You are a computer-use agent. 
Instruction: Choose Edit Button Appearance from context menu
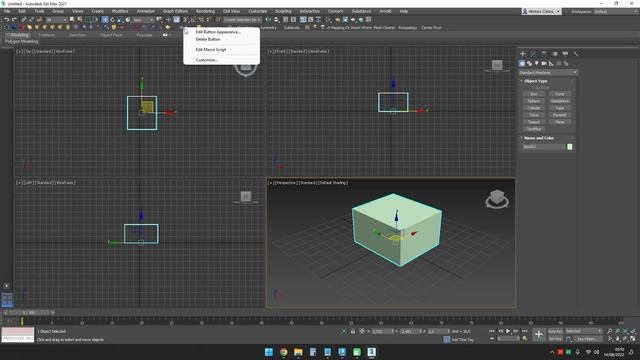(x=218, y=32)
